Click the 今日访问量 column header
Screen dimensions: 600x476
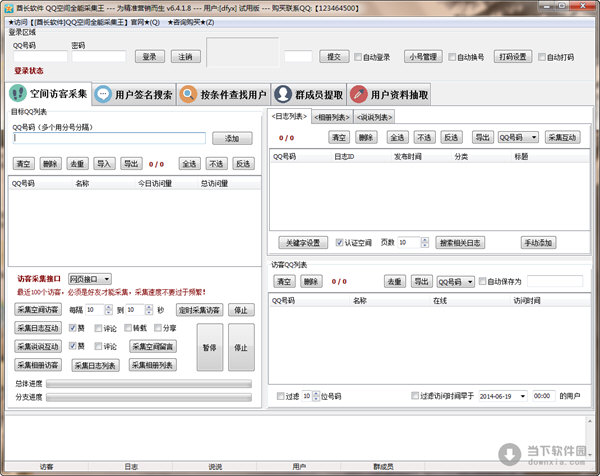pos(155,184)
